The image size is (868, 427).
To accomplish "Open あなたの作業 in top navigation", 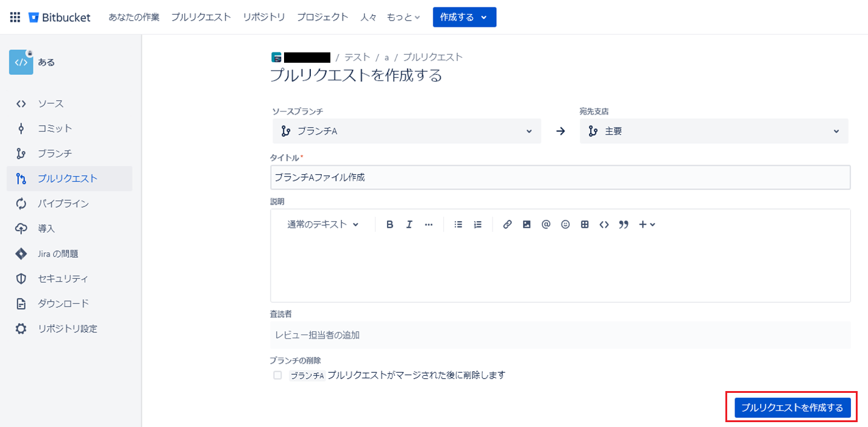I will [x=134, y=17].
